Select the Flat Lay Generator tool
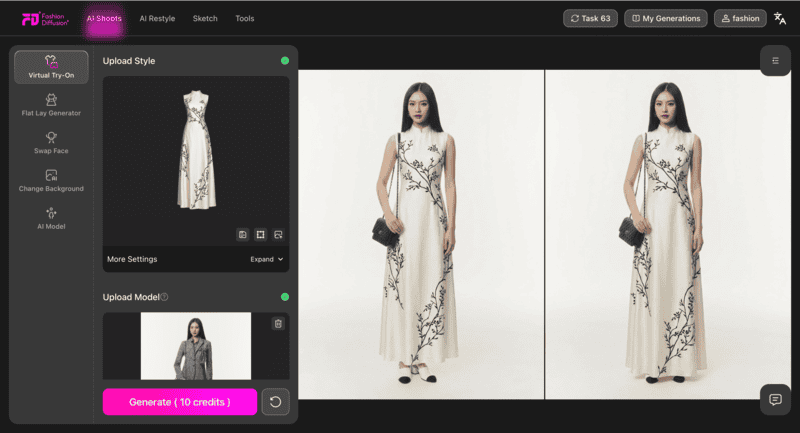This screenshot has height=433, width=800. coord(51,105)
